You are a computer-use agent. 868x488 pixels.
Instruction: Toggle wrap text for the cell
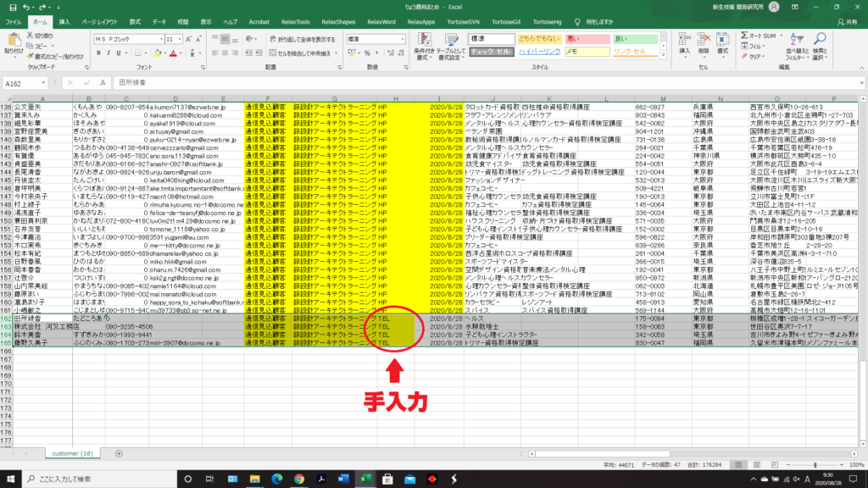271,39
